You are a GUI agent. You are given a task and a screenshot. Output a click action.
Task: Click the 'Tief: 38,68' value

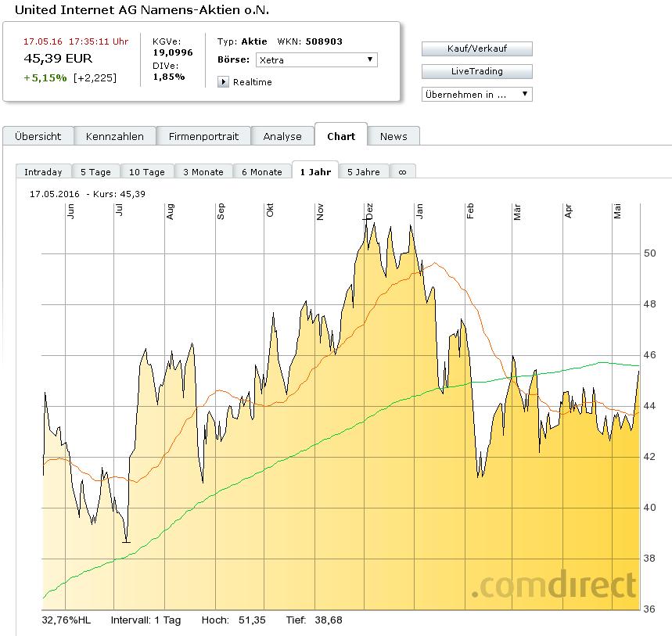pos(314,620)
